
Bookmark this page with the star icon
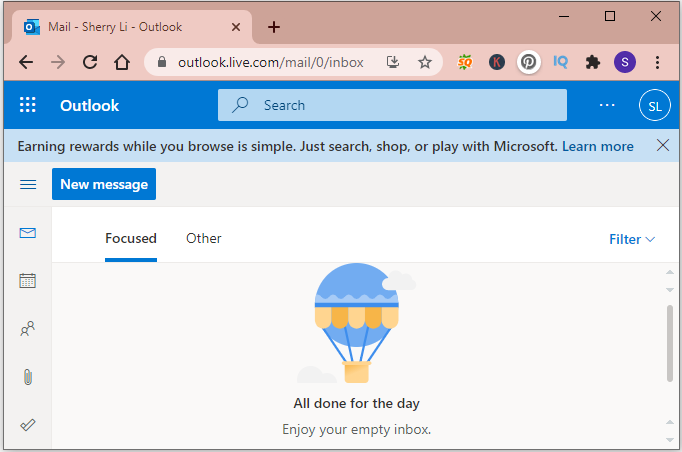(x=425, y=62)
